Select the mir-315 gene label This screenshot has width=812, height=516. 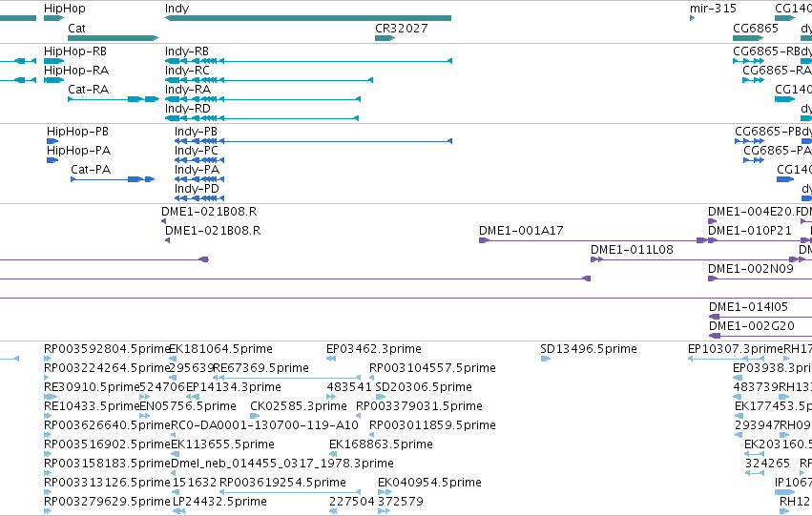(x=713, y=9)
